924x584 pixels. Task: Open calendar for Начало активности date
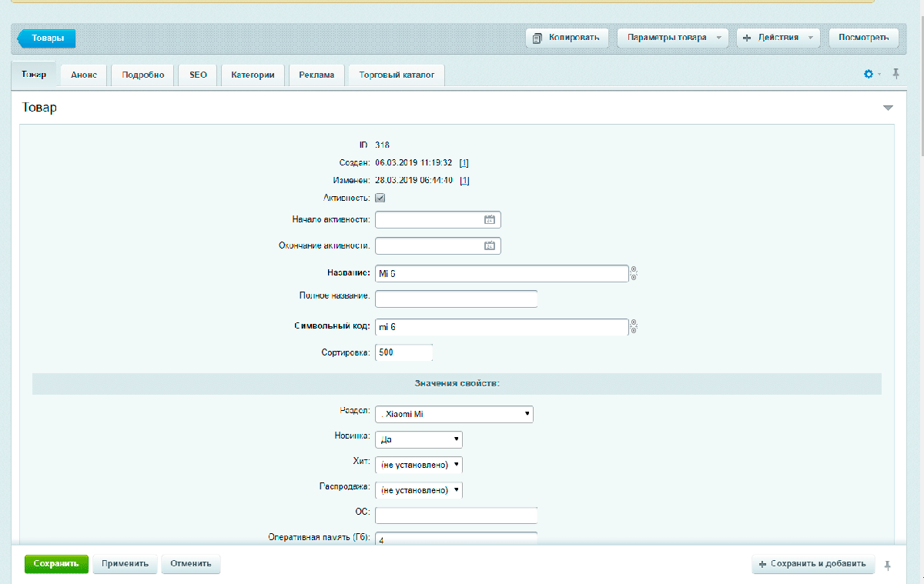tap(489, 220)
